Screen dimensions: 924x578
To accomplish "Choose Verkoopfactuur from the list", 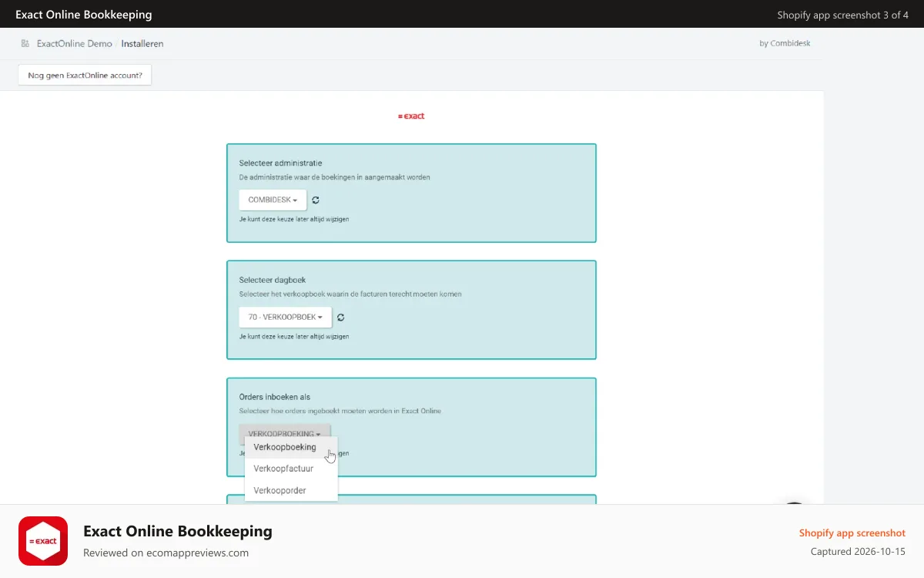I will (x=290, y=469).
